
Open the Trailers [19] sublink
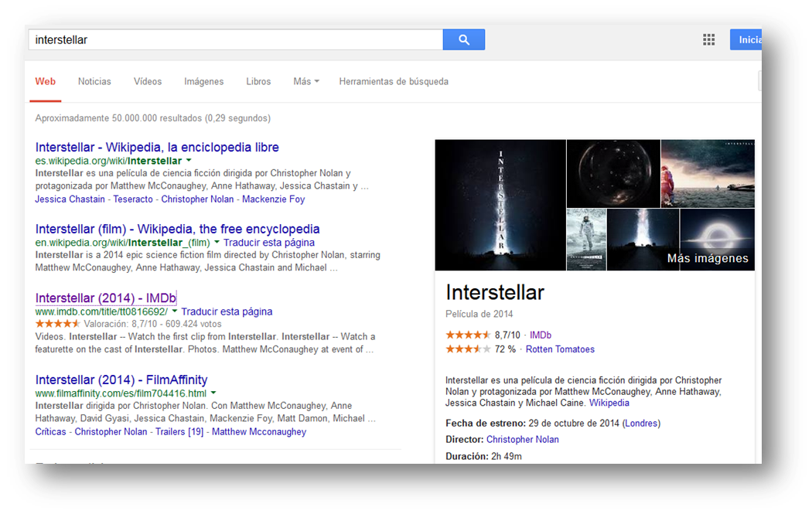pos(179,432)
